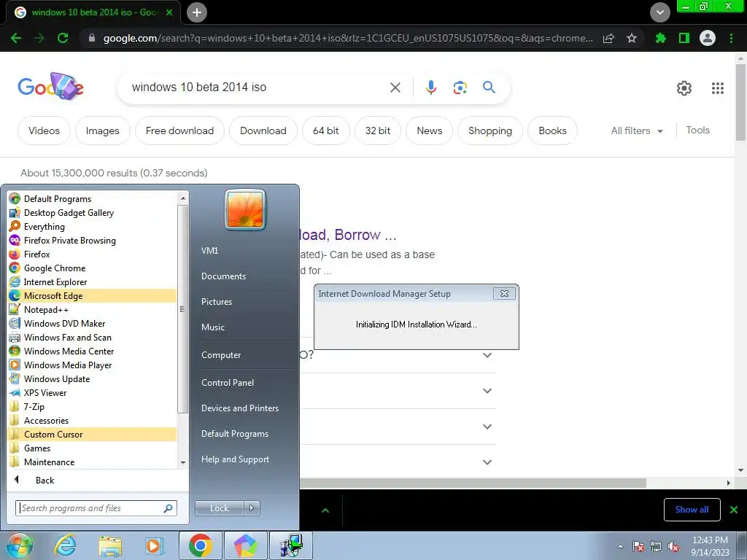The height and width of the screenshot is (560, 747).
Task: Show hidden tray icons arrow
Action: tap(620, 547)
